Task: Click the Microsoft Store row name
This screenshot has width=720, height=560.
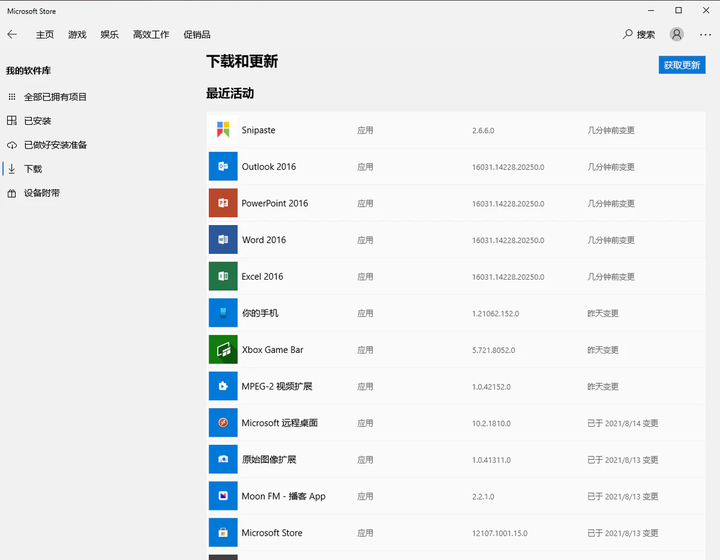Action: [272, 533]
